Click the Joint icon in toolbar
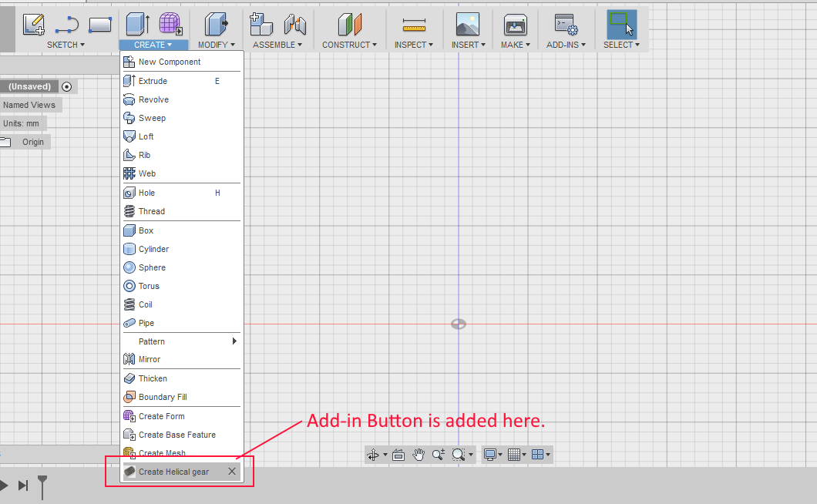Image resolution: width=817 pixels, height=504 pixels. (x=295, y=25)
